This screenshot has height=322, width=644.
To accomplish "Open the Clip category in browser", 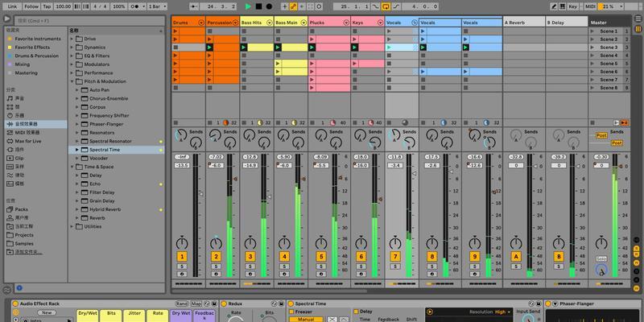I will point(19,158).
